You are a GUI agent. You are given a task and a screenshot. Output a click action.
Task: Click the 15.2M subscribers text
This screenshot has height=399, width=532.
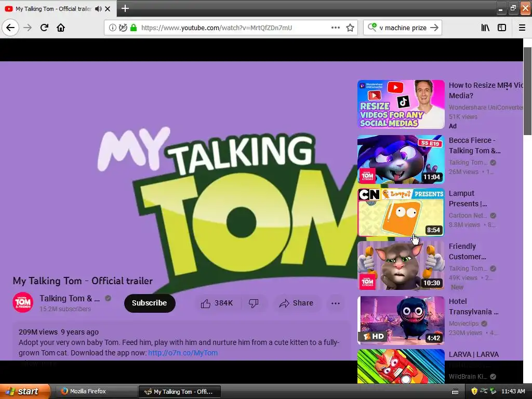point(65,309)
